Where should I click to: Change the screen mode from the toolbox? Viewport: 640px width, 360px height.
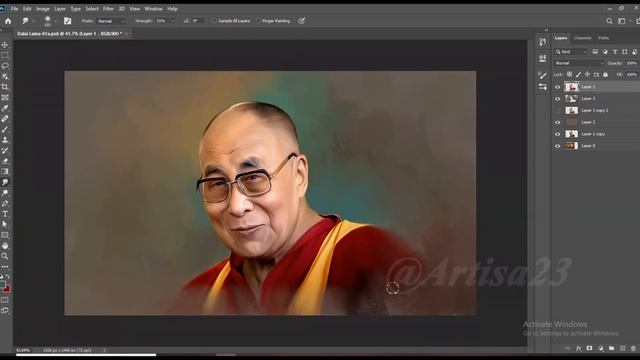point(5,311)
